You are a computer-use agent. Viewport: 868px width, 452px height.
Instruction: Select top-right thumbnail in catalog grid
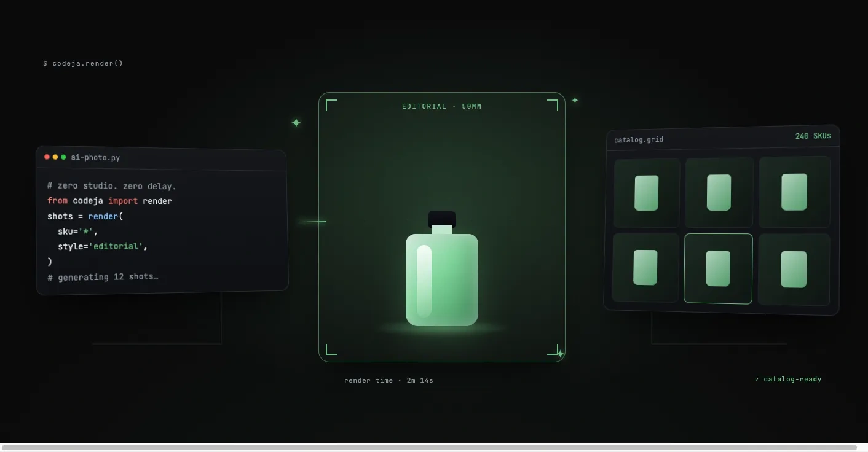(794, 192)
